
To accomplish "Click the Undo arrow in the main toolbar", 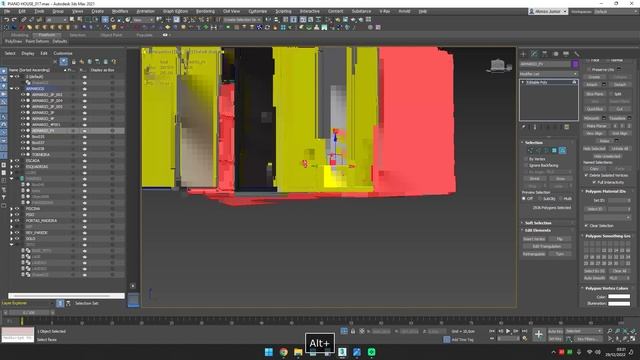I will click(7, 20).
